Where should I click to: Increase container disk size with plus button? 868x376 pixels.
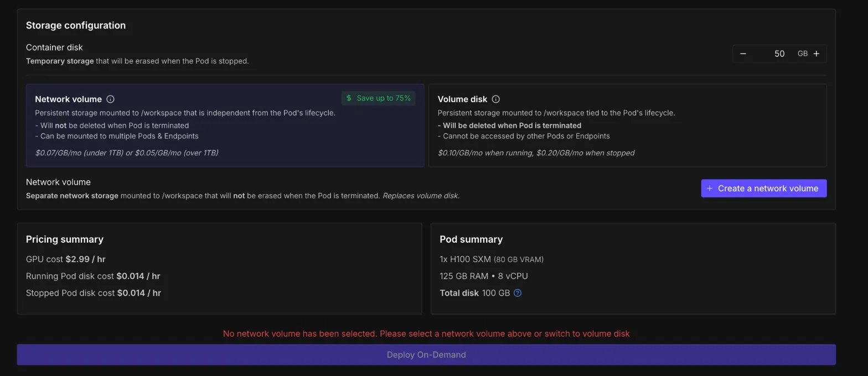(817, 54)
